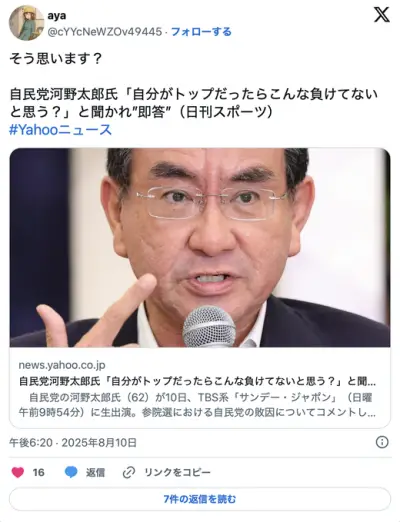Open the X logo link
Viewport: 400px width, 522px height.
381,16
